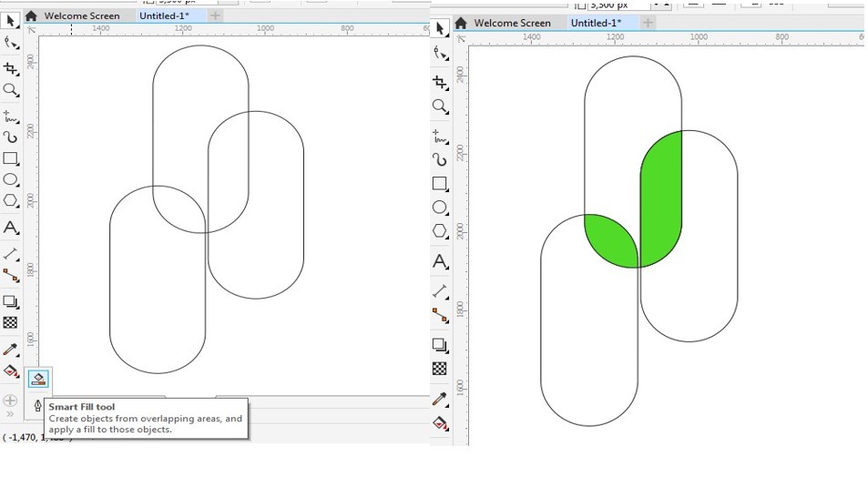
Task: Click the plus Quick Customize button in left toolbox
Action: [10, 401]
